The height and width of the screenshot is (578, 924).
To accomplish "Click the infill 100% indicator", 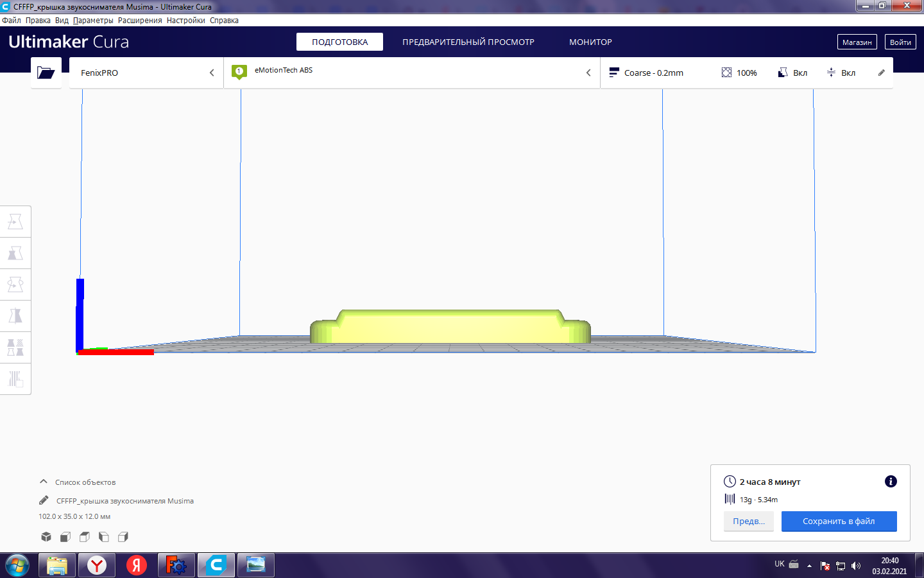I will [x=739, y=73].
